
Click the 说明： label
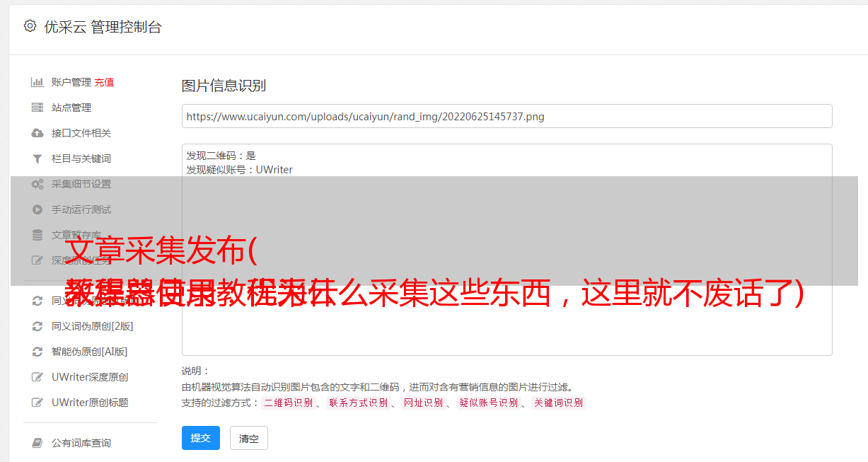pyautogui.click(x=195, y=371)
